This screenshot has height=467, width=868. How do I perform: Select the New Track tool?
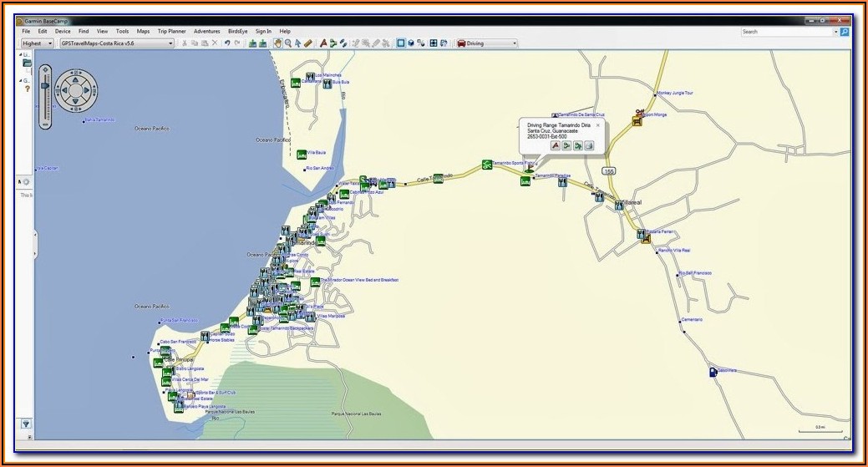click(x=343, y=43)
